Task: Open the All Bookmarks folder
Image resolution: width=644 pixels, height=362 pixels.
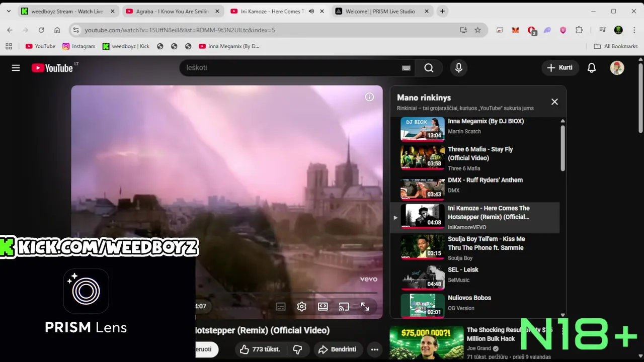Action: click(x=615, y=46)
